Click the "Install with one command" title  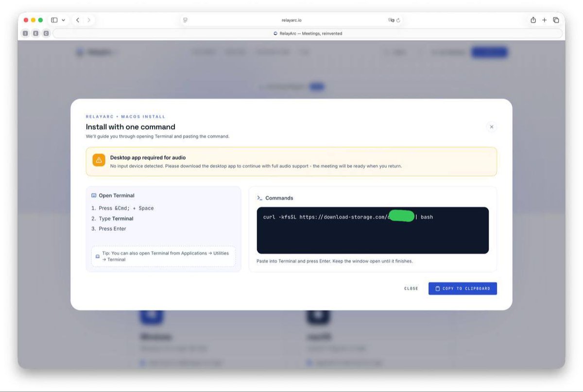click(131, 127)
